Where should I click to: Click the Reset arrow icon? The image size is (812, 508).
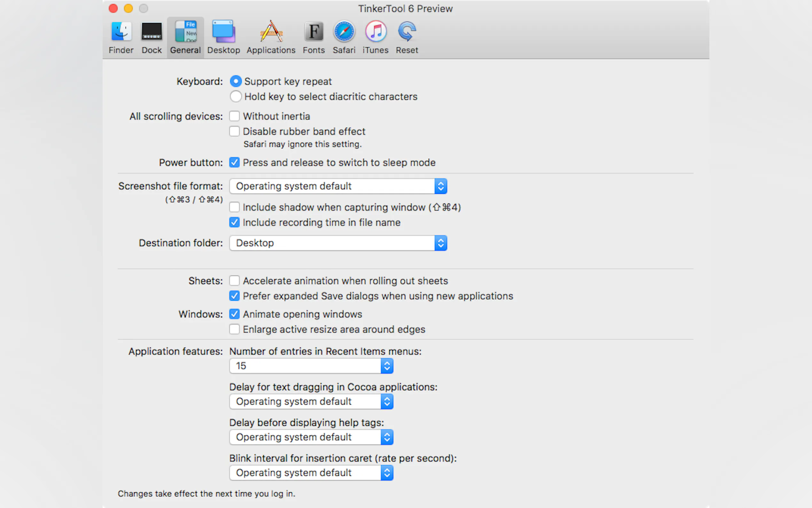click(407, 32)
